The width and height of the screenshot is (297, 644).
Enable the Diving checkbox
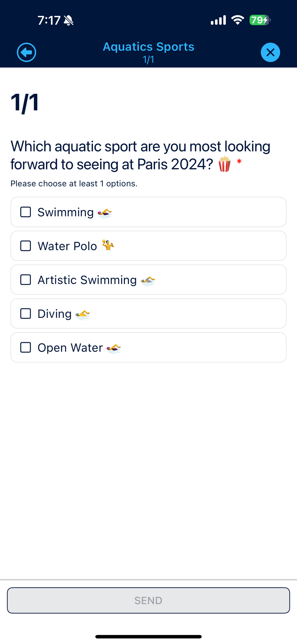coord(26,314)
